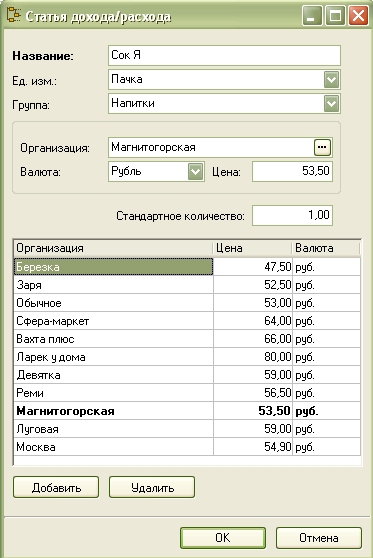373x558 pixels.
Task: Cancel with the Отмена button
Action: [319, 538]
